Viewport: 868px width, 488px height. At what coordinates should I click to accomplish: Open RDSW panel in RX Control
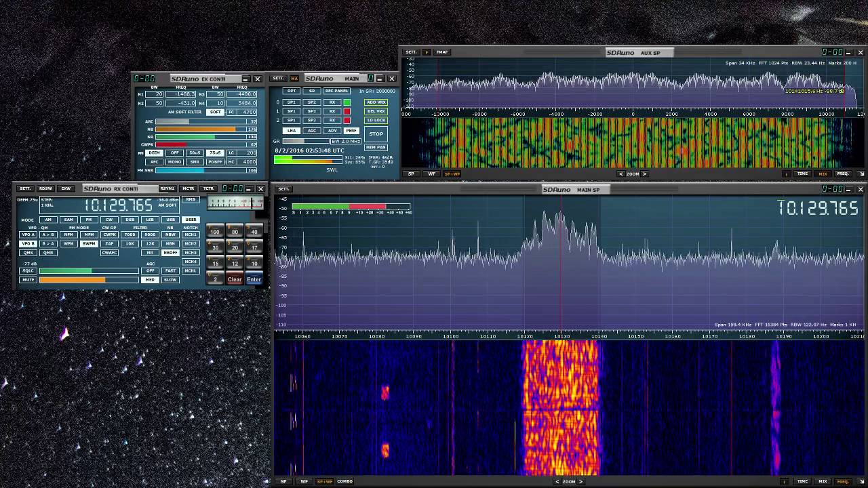(x=45, y=188)
